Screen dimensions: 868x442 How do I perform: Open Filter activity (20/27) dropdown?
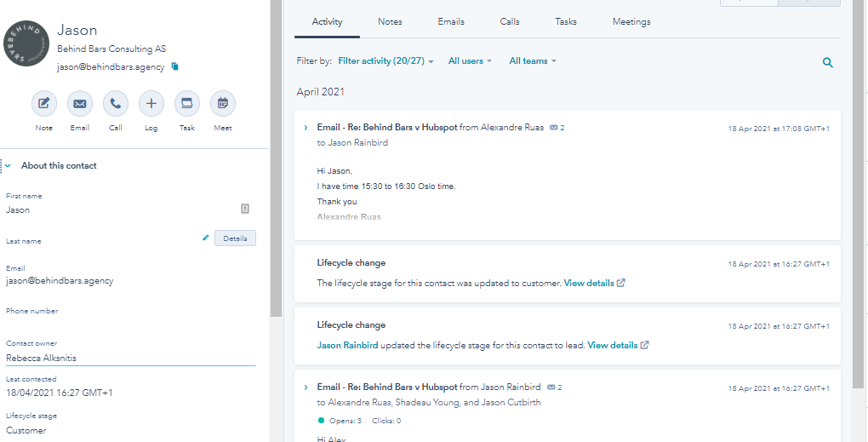click(385, 61)
